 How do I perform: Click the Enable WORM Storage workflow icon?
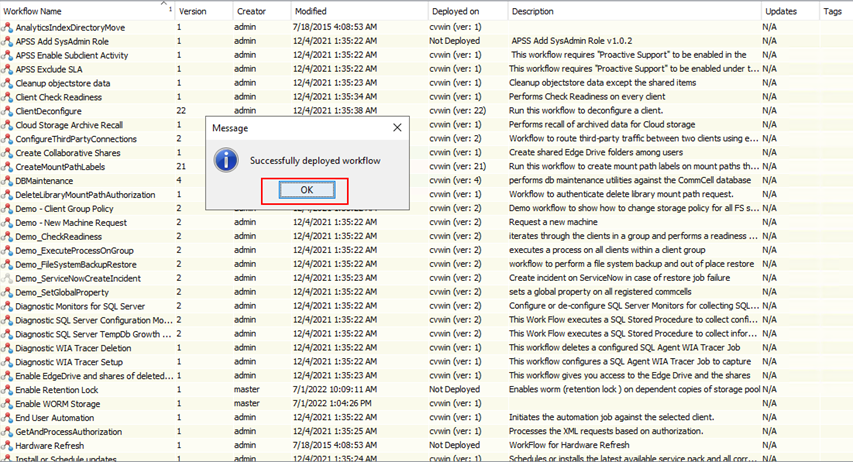click(8, 404)
